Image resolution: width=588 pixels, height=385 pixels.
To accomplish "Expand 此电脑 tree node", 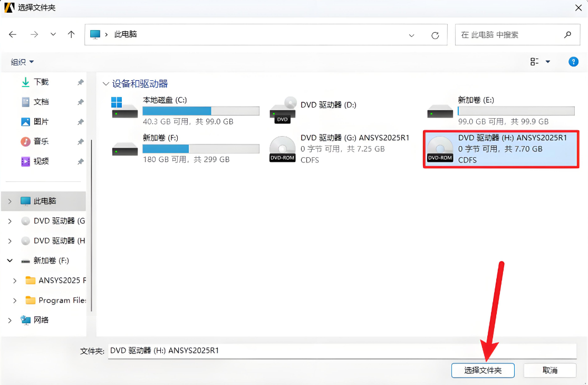I will [9, 201].
